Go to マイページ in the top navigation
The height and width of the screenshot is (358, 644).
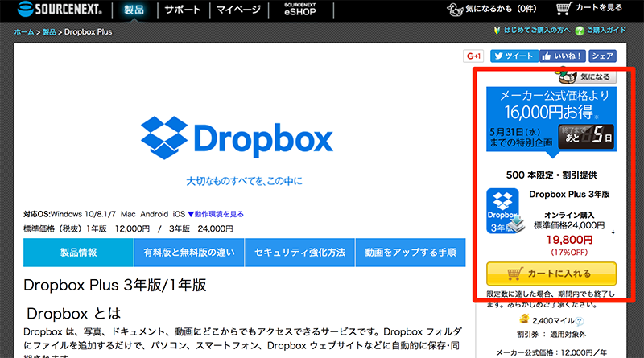(239, 11)
